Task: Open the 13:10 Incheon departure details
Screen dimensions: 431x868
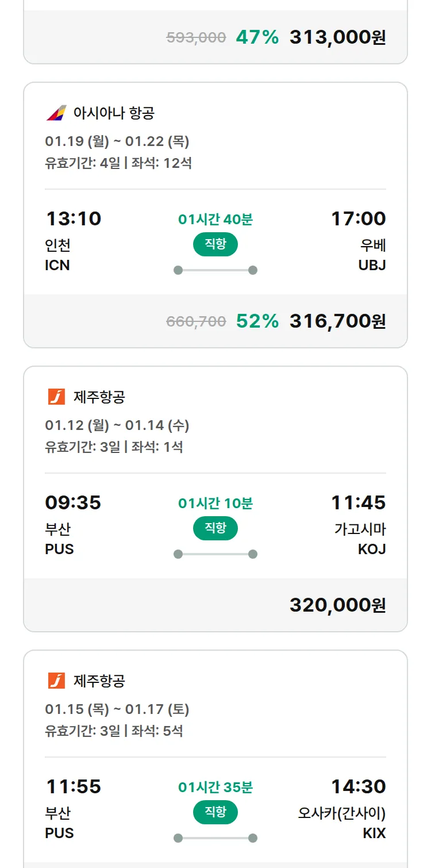Action: (73, 218)
